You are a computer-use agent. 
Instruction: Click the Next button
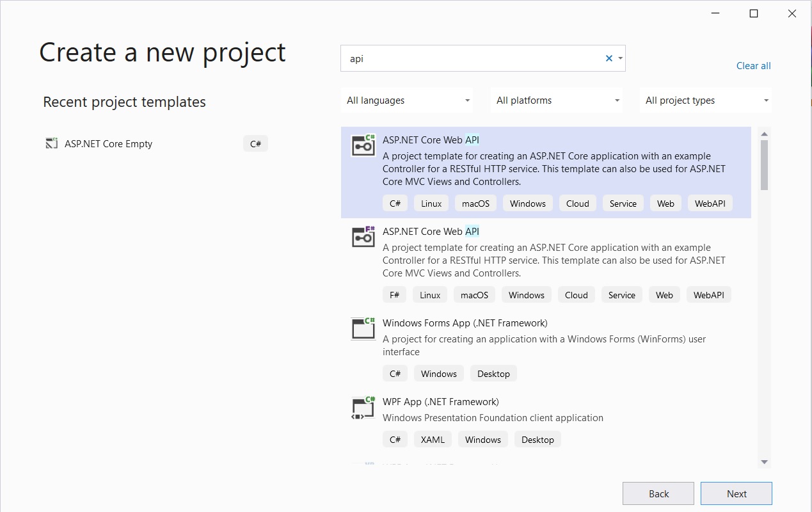[x=736, y=493]
